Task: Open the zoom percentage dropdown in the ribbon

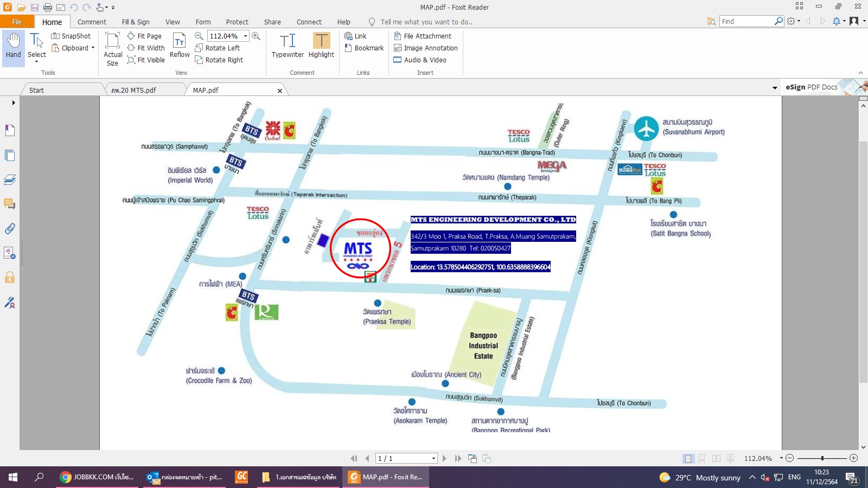Action: 245,36
